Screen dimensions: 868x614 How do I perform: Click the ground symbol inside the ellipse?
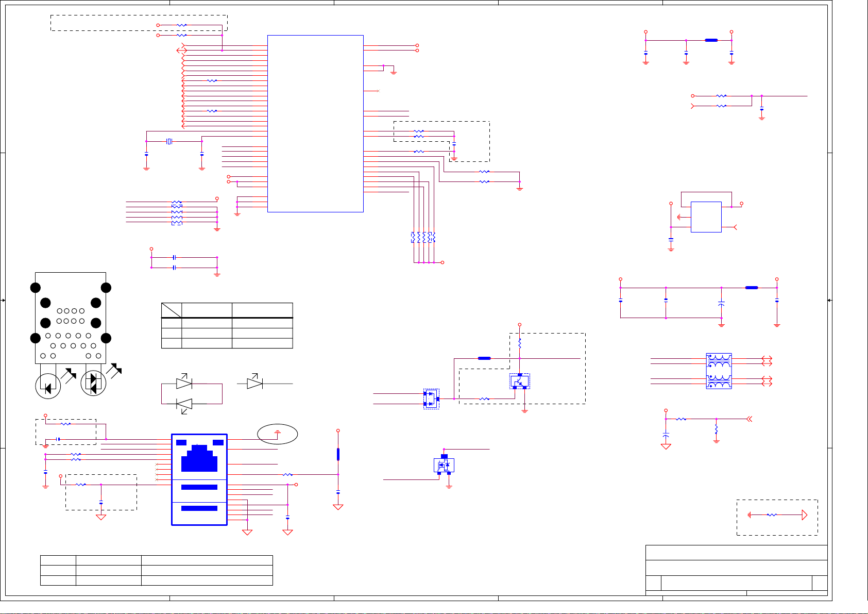[x=277, y=433]
